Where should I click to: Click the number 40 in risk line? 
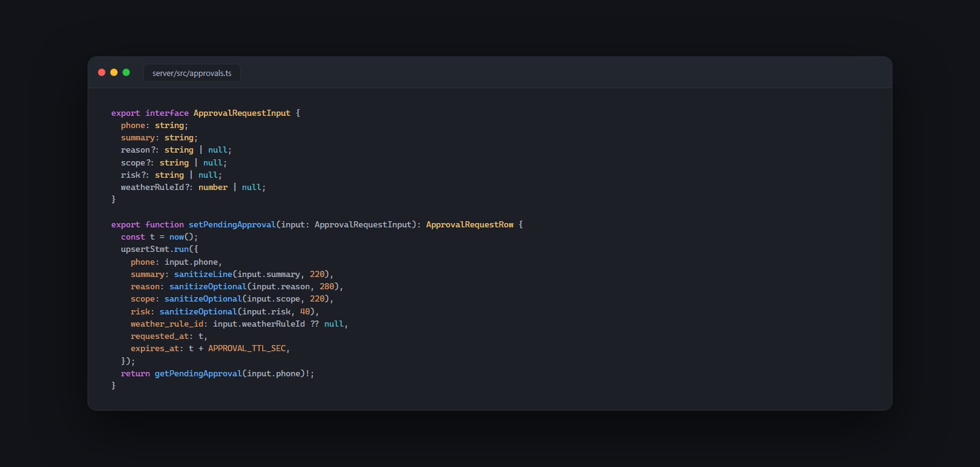pyautogui.click(x=305, y=311)
